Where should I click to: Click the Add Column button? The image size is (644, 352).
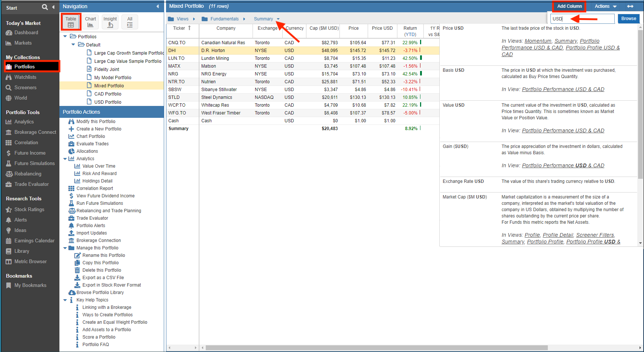pyautogui.click(x=569, y=6)
